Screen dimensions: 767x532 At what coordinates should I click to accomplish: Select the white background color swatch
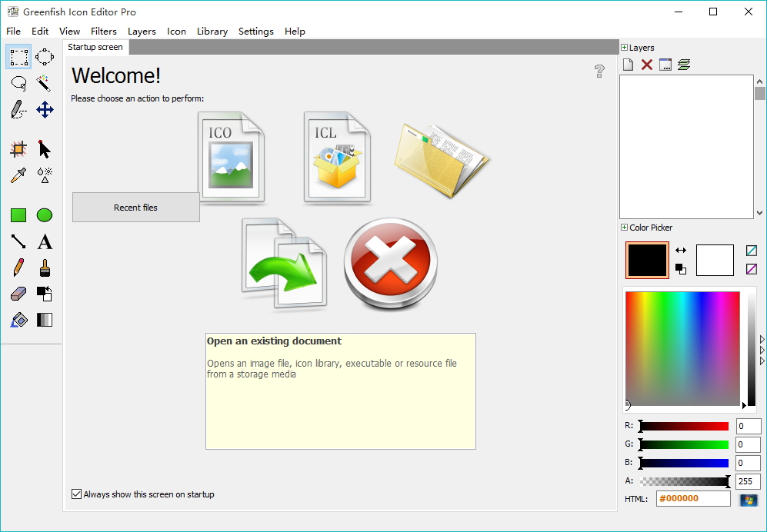[715, 260]
